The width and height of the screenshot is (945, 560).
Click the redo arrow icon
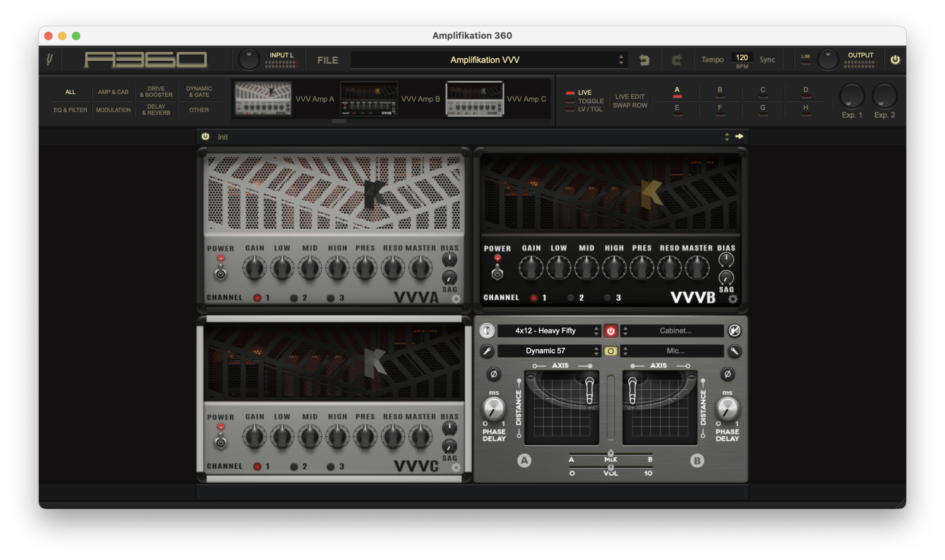click(x=677, y=60)
